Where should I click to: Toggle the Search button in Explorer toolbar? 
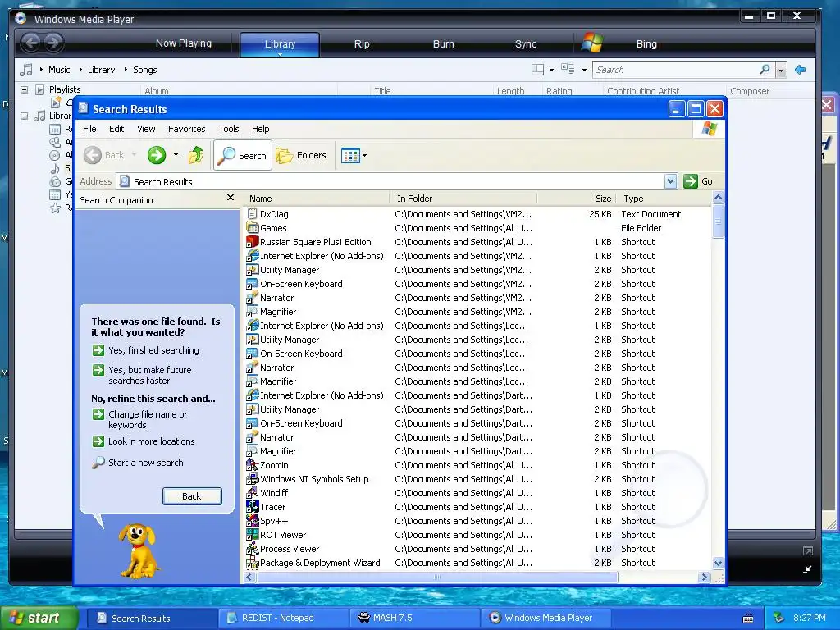pos(243,155)
